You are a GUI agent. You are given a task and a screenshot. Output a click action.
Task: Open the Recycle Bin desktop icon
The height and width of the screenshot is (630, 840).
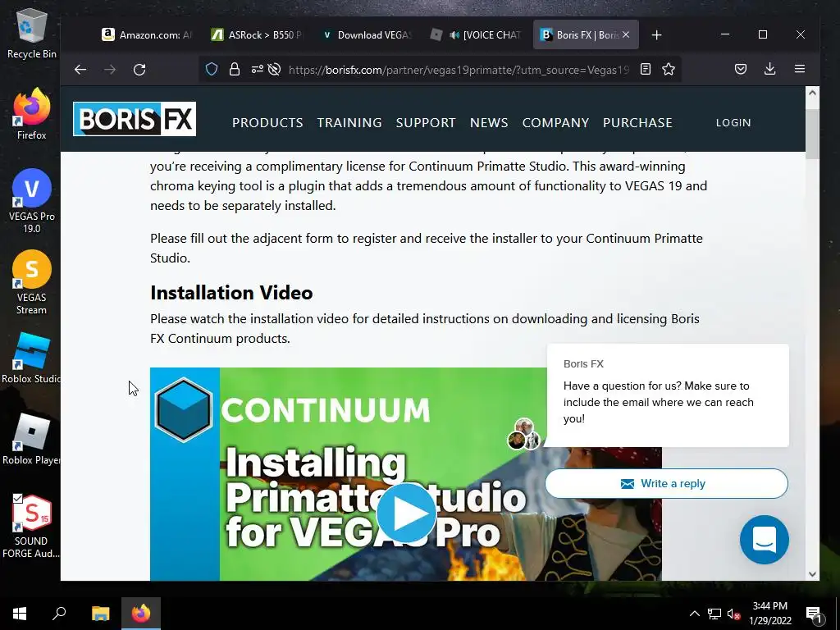(x=32, y=33)
